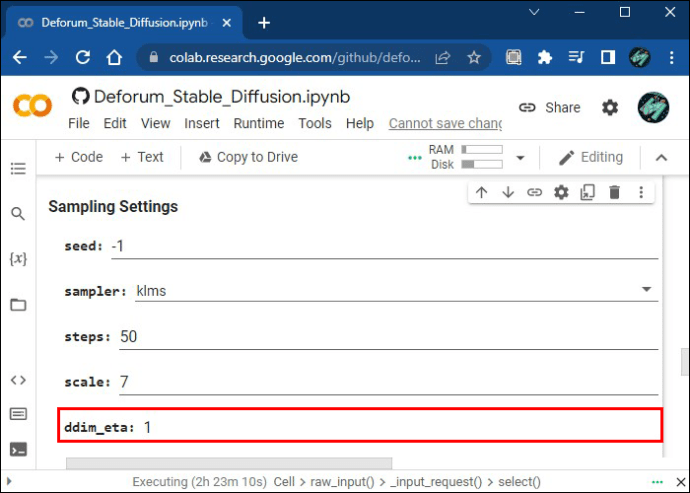
Task: Open media control icon in browser toolbar
Action: (576, 57)
